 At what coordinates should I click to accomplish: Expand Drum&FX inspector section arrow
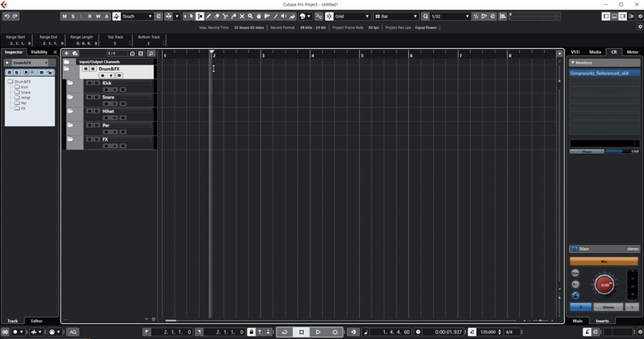point(7,63)
